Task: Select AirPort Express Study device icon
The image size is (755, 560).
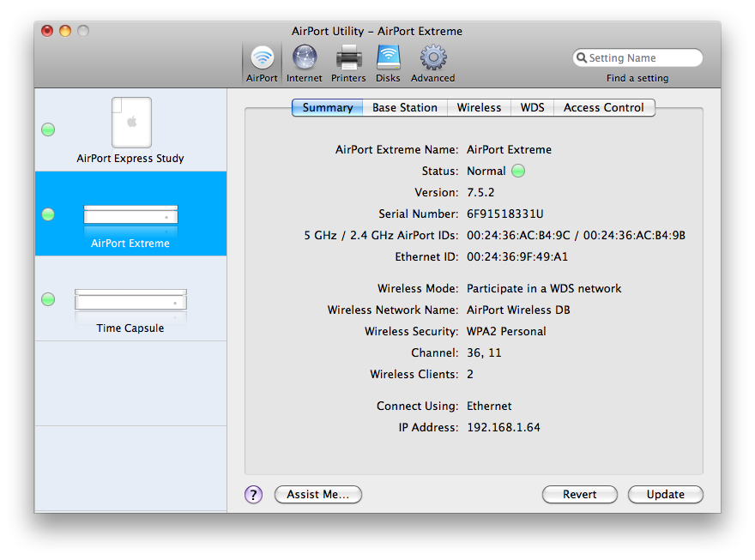Action: (131, 122)
